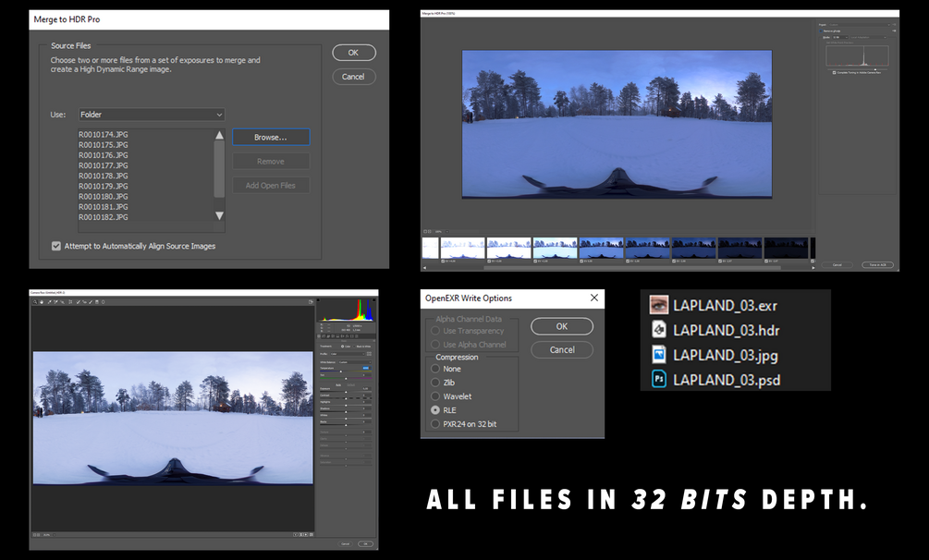Select Hand tool in Camera Raw toolbar
The height and width of the screenshot is (560, 929).
coord(42,302)
